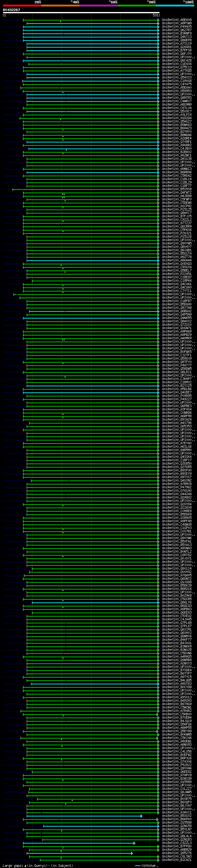Select hit UniRef100_B7PFS8
This screenshot has height=868, width=197.
(176, 50)
